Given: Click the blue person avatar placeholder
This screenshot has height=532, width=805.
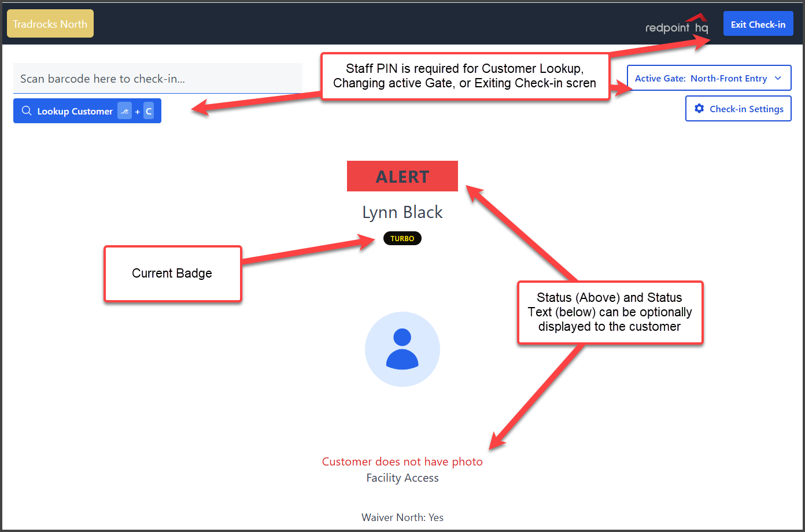Looking at the screenshot, I should (x=402, y=349).
